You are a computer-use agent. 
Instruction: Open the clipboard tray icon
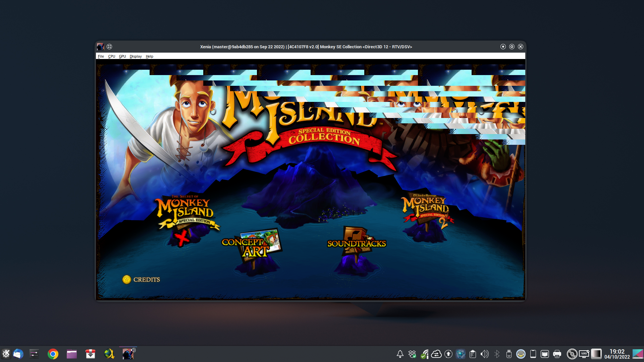click(473, 354)
